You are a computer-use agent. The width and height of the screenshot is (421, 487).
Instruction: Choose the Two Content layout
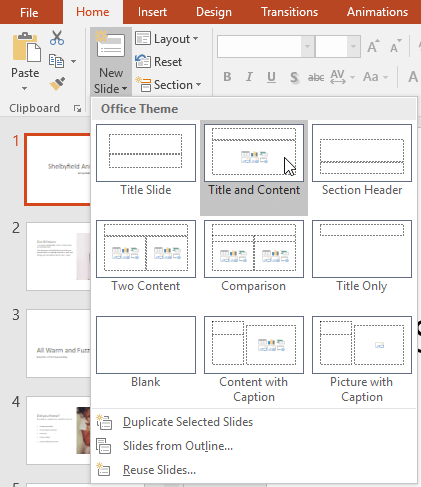pyautogui.click(x=146, y=257)
